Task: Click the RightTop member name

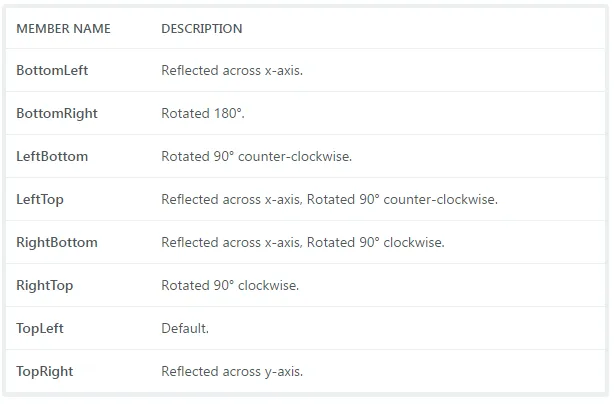Action: click(45, 286)
